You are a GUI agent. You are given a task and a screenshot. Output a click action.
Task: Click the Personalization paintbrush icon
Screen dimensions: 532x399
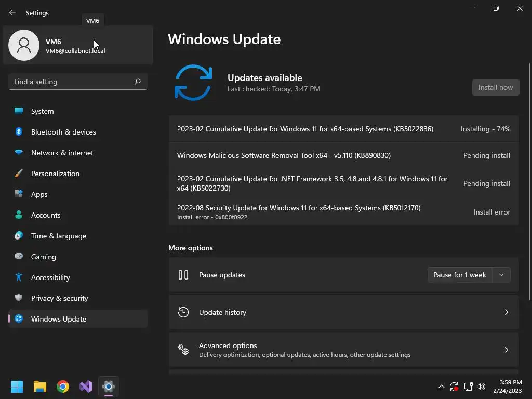pos(19,173)
